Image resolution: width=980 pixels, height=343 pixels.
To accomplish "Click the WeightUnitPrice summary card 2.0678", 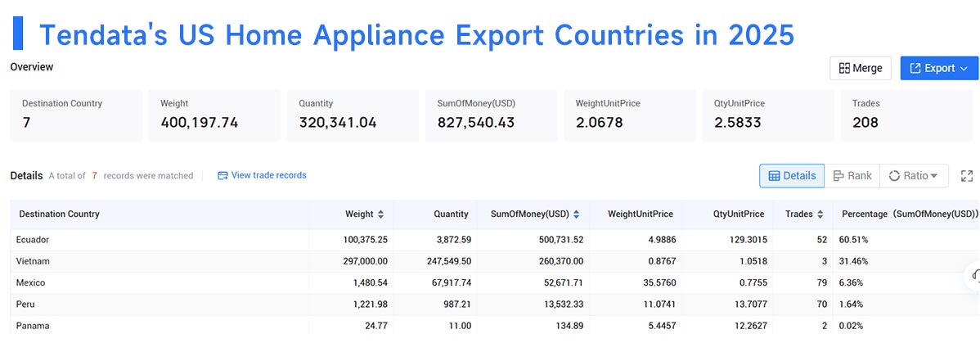I will coord(630,115).
